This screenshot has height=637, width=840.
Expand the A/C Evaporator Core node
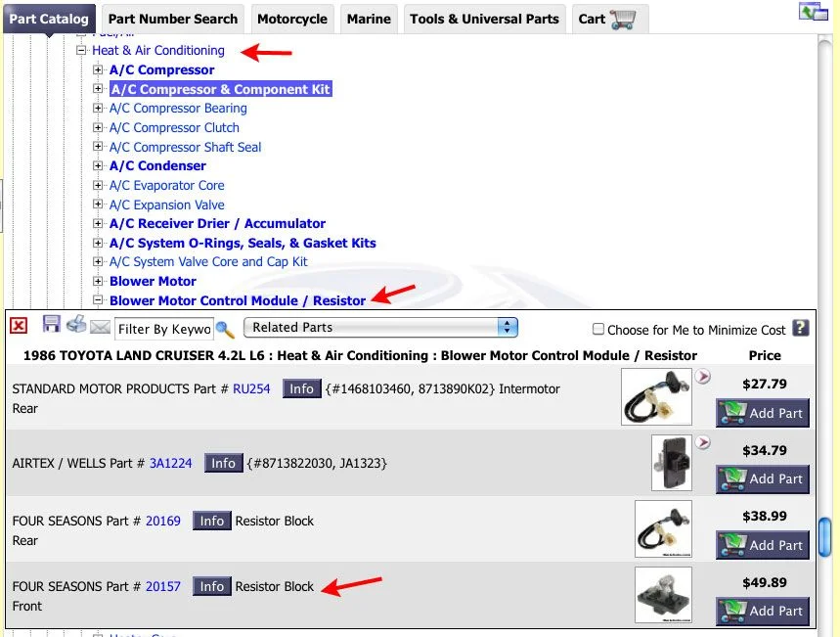click(98, 185)
